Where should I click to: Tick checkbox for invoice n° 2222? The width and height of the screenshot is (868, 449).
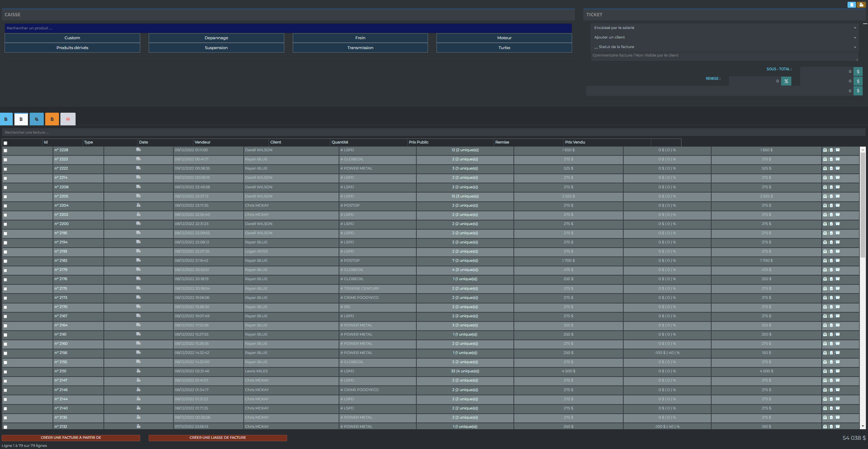[5, 169]
